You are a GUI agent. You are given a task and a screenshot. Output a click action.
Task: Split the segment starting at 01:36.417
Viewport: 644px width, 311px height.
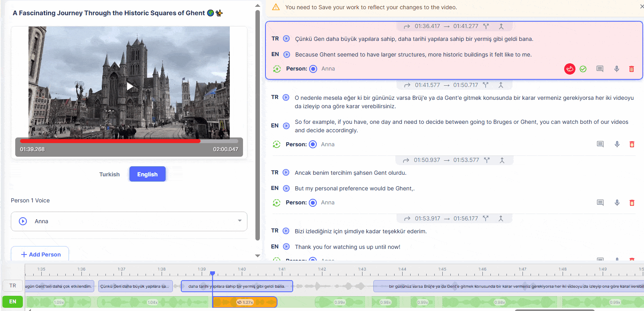tap(486, 26)
